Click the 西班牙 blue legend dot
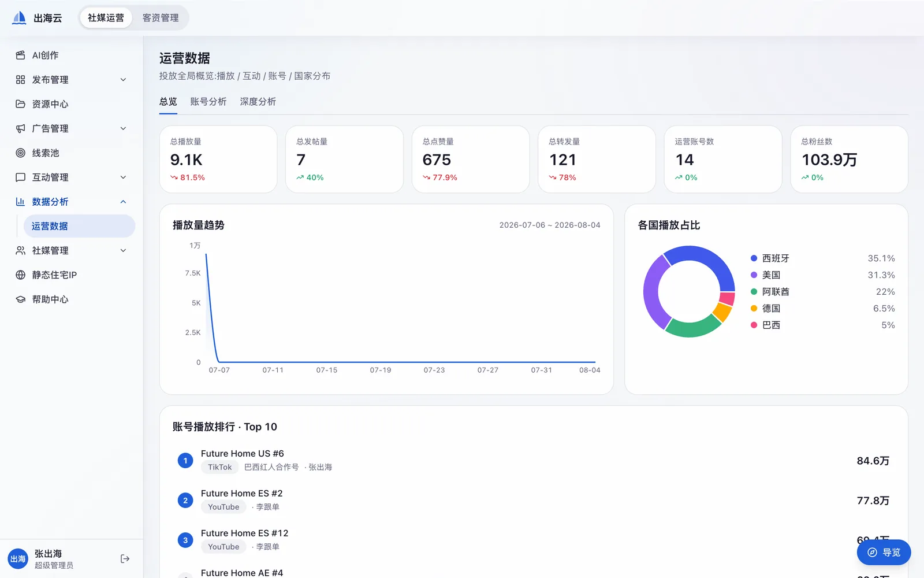 (x=754, y=258)
